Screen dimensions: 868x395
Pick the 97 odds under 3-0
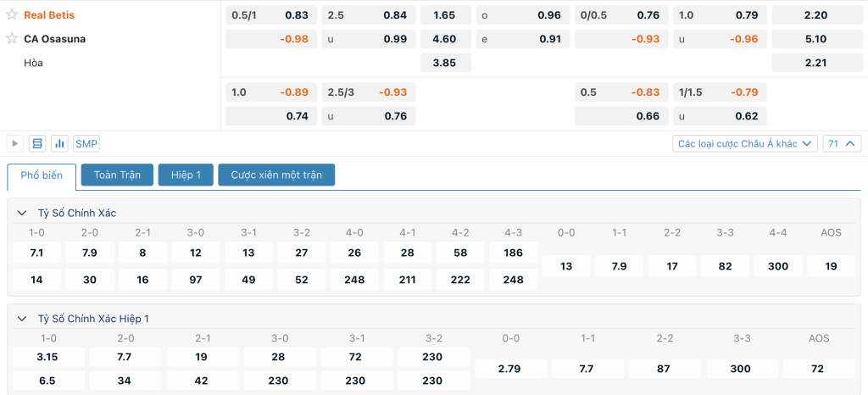(196, 280)
